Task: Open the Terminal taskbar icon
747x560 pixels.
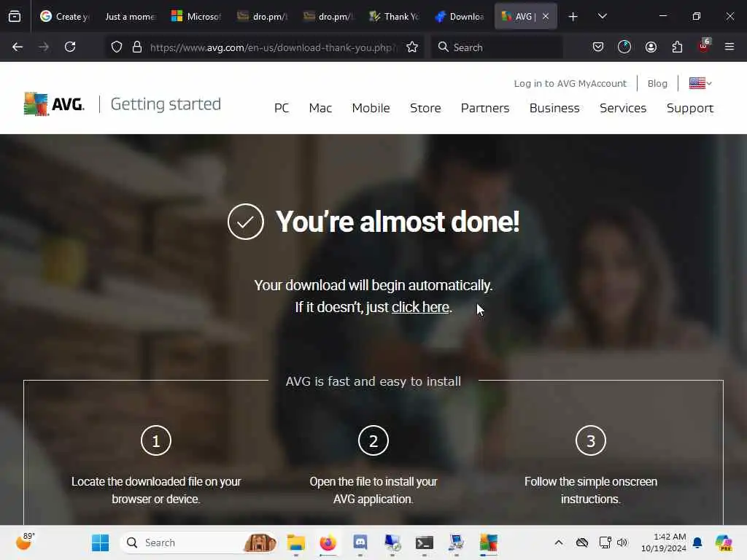Action: (424, 542)
